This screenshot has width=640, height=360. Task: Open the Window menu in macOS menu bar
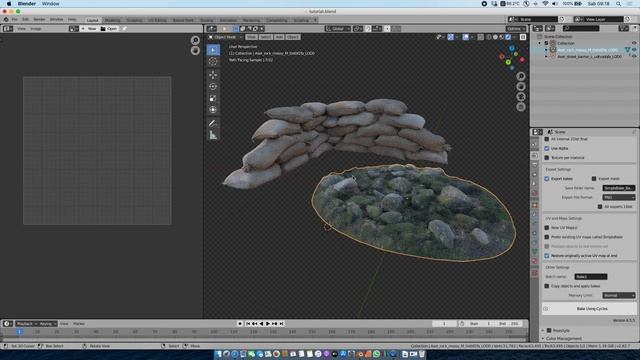pyautogui.click(x=51, y=4)
